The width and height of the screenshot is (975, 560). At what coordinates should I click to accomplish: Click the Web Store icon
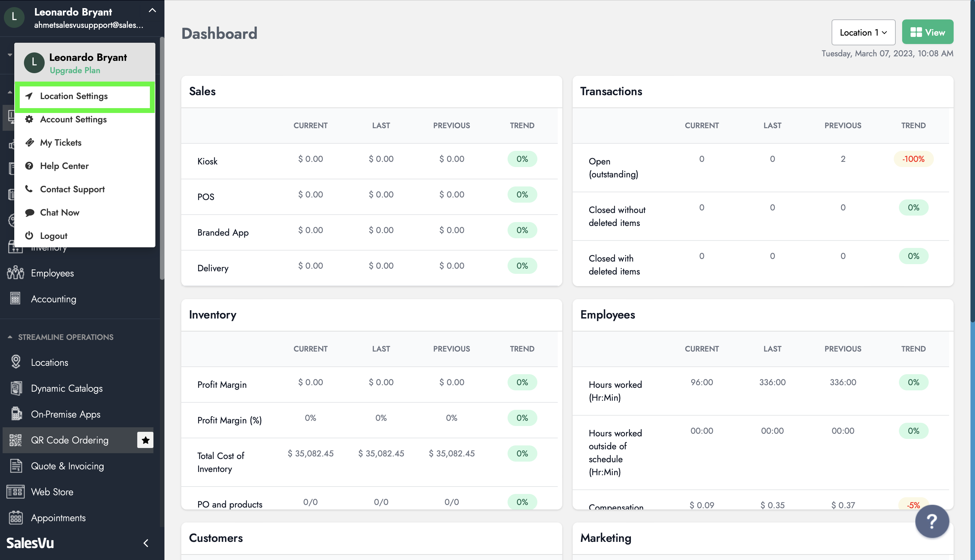coord(16,492)
